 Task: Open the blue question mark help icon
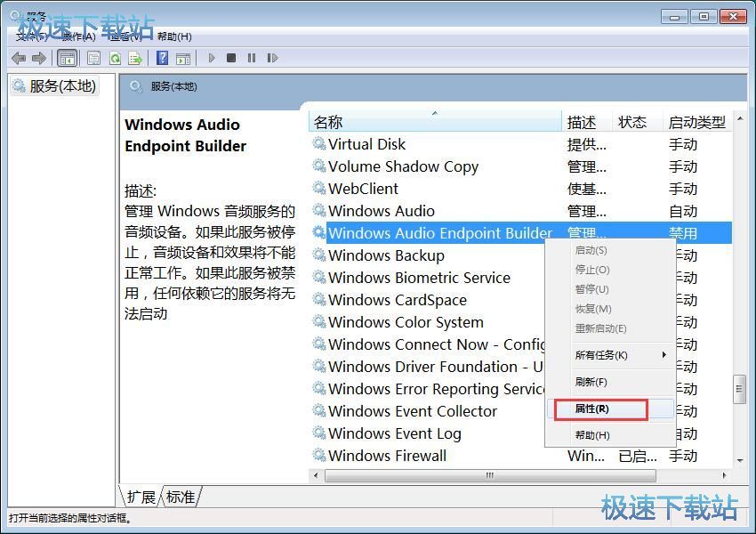163,59
